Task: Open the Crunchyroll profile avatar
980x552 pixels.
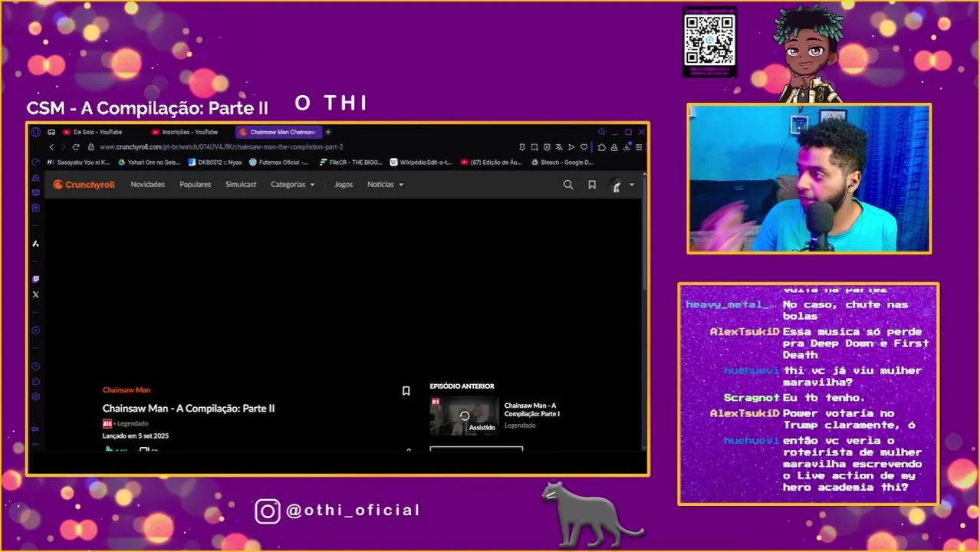Action: [x=615, y=185]
